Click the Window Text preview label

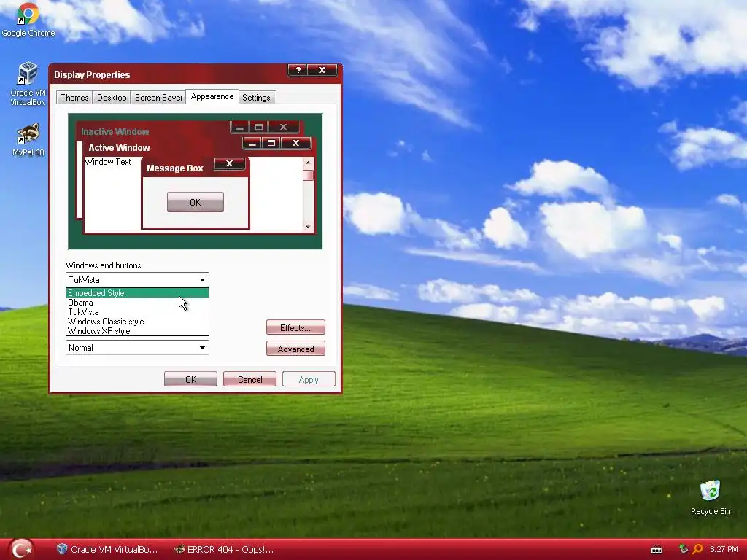coord(108,162)
